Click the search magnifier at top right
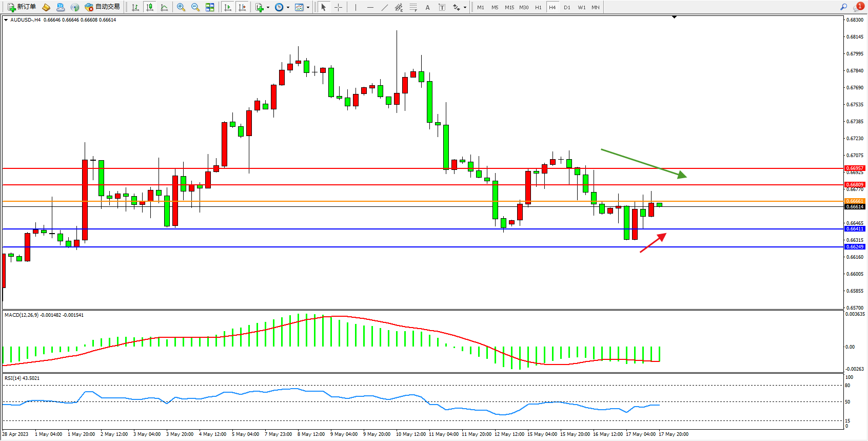The height and width of the screenshot is (441, 868). tap(843, 7)
